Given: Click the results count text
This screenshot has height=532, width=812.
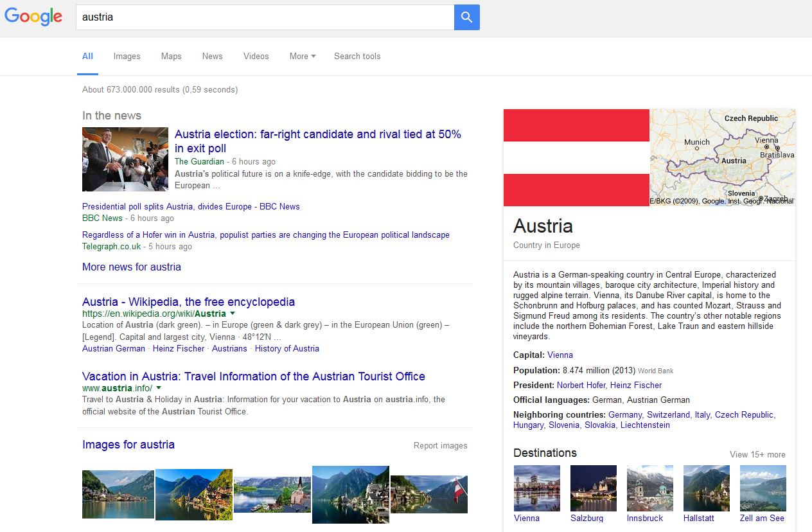Looking at the screenshot, I should click(160, 89).
